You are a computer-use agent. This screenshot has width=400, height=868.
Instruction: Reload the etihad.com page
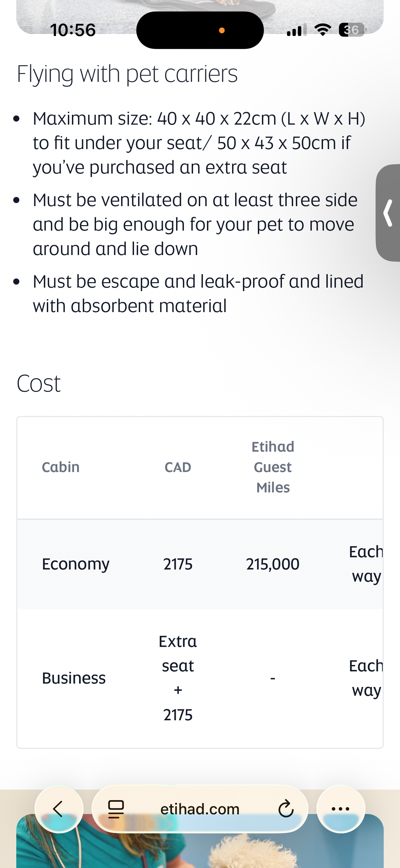tap(286, 809)
